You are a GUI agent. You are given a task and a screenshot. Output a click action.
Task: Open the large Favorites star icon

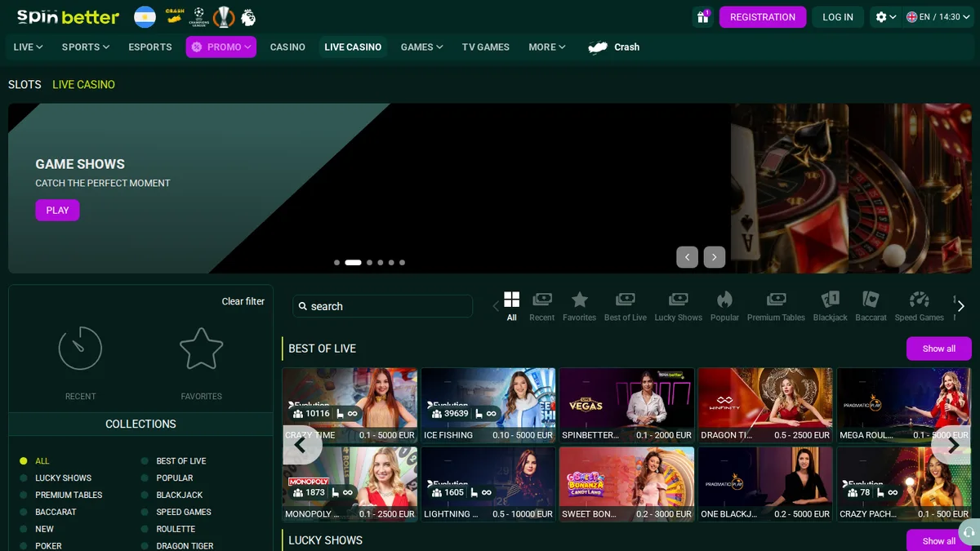201,349
